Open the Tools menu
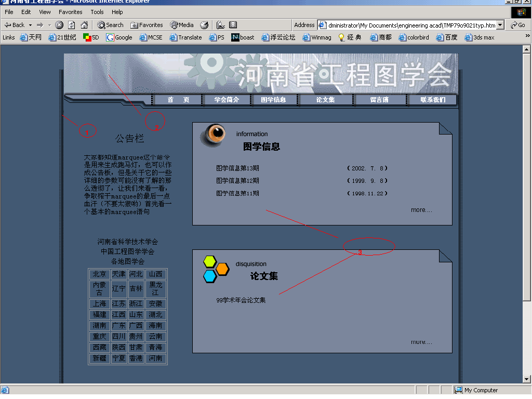This screenshot has width=532, height=399. (x=97, y=12)
